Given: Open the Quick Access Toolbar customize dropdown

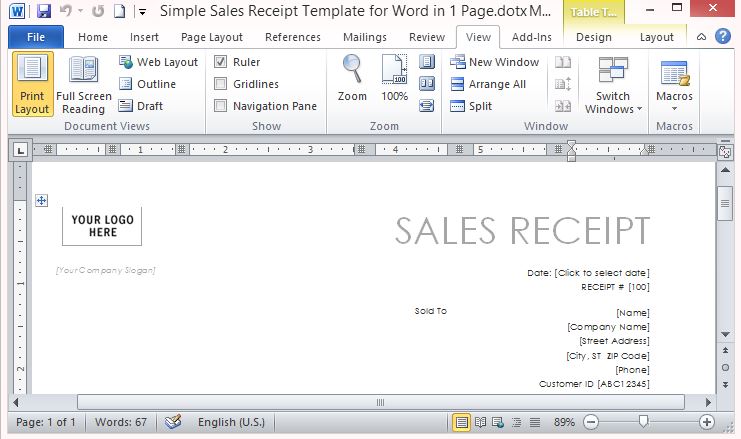Looking at the screenshot, I should 142,12.
